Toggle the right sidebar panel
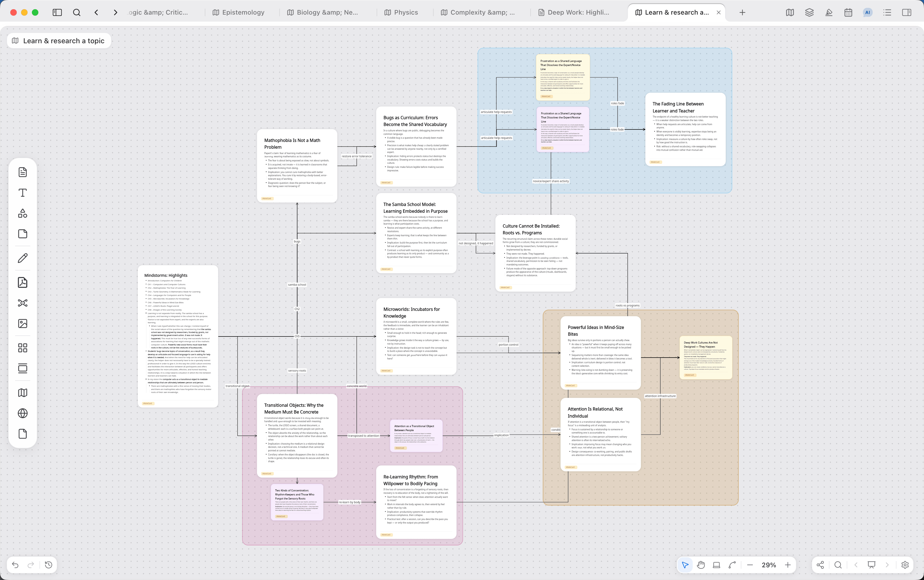This screenshot has height=580, width=924. click(x=907, y=12)
